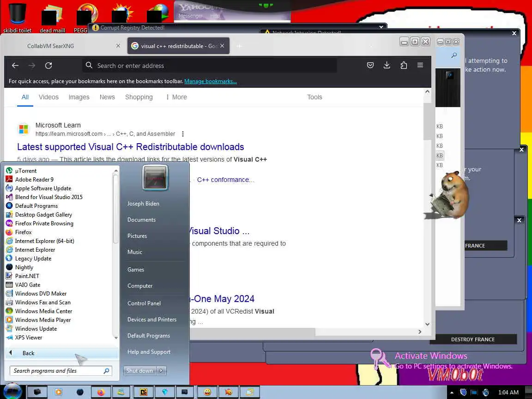Switch to Images search results

pyautogui.click(x=79, y=97)
